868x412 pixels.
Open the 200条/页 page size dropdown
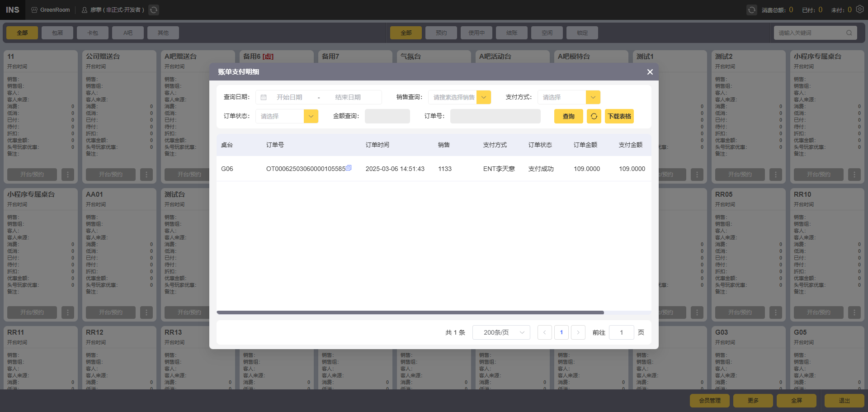pos(501,332)
